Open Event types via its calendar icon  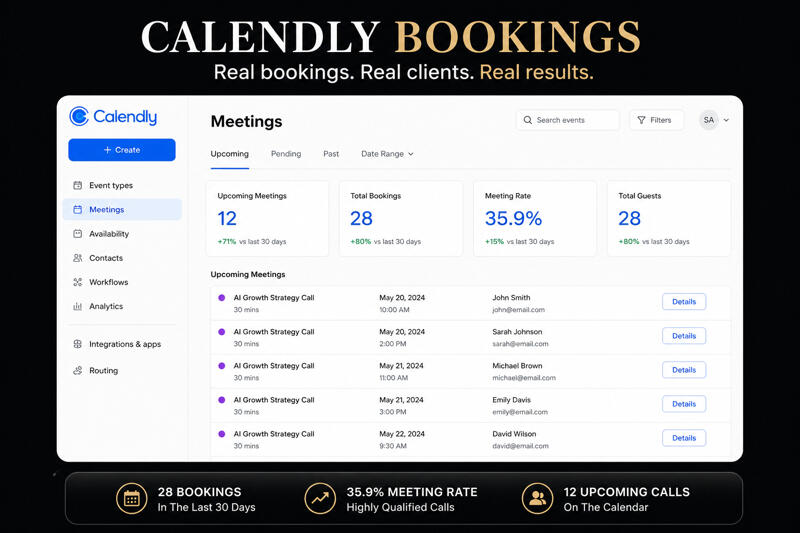pos(78,185)
